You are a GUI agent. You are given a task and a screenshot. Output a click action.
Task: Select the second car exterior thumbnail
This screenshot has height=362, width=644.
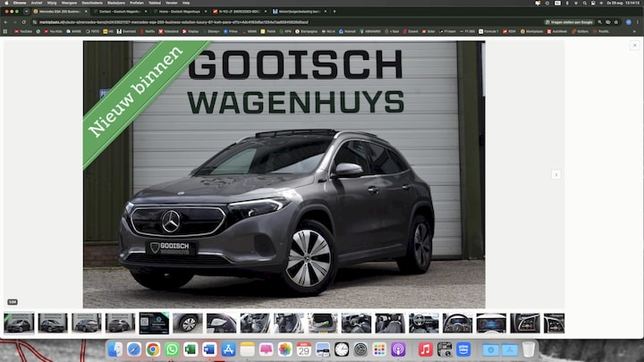[x=53, y=323]
